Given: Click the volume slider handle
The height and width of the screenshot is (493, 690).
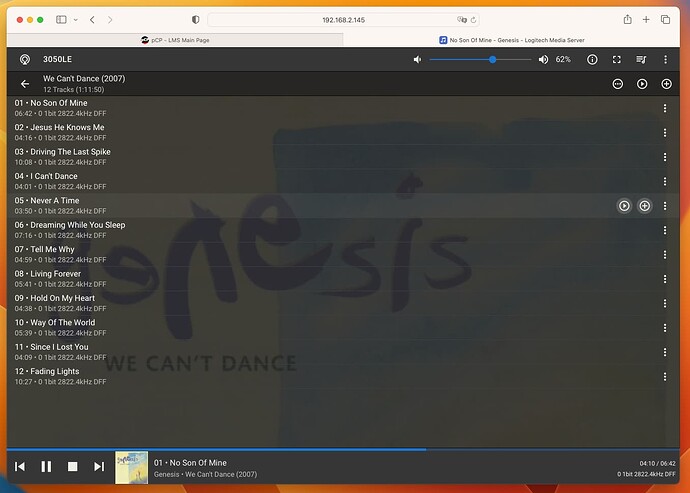Looking at the screenshot, I should (492, 59).
